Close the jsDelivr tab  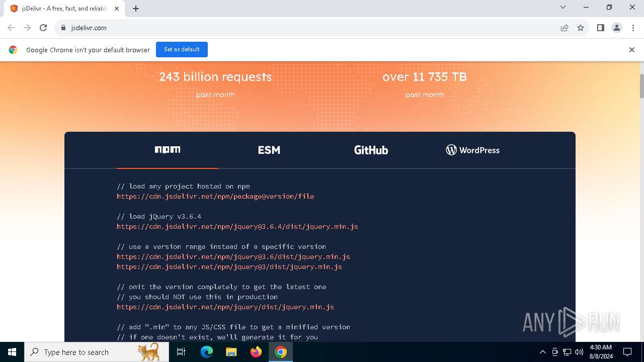[118, 9]
